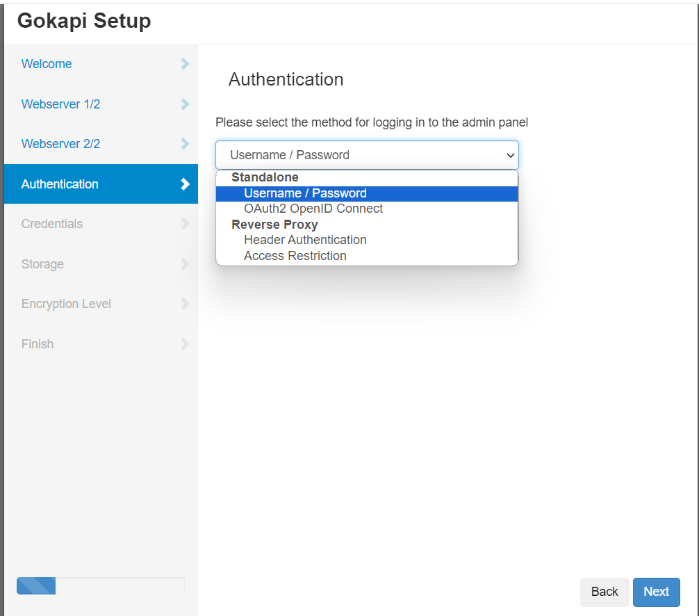Click chevron icon beside Welcome
The image size is (699, 616).
[185, 64]
